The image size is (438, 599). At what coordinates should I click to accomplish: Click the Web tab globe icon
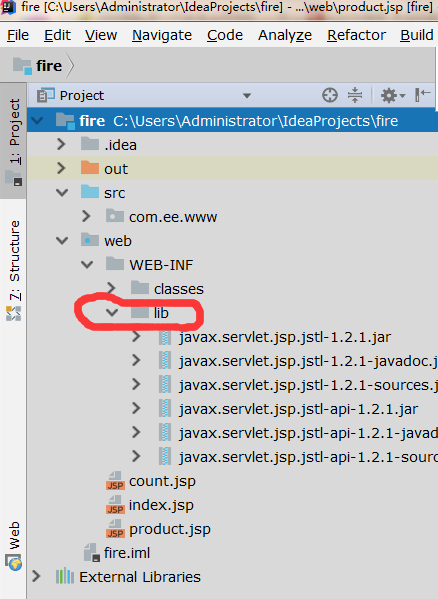click(14, 563)
